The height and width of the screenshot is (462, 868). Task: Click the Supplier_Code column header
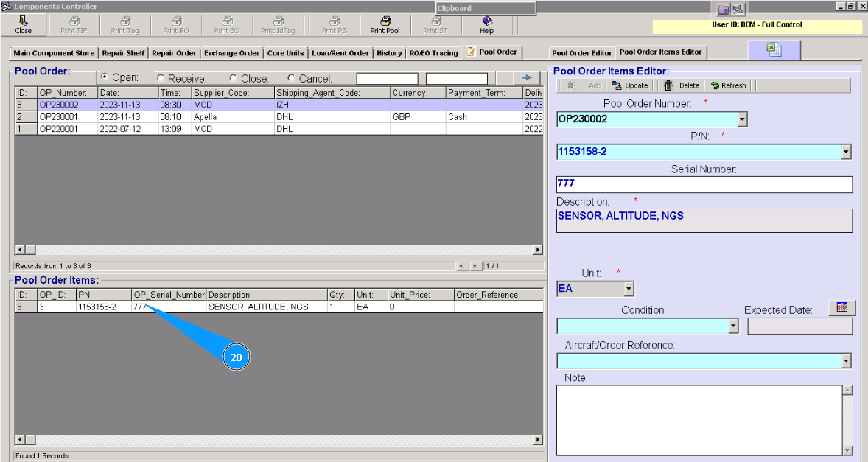click(233, 93)
